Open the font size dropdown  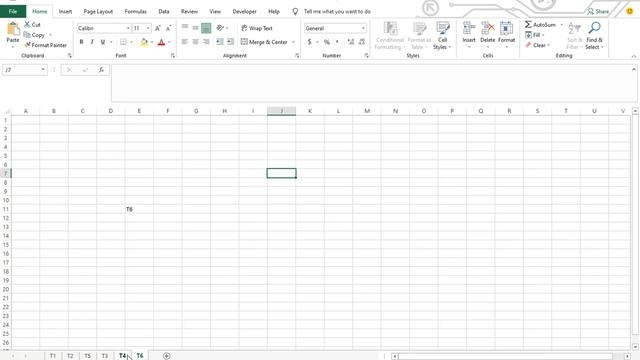[x=148, y=28]
